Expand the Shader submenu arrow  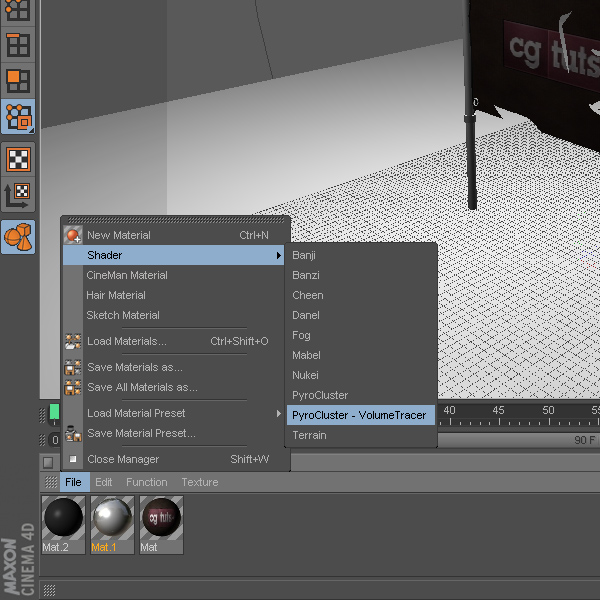coord(279,255)
